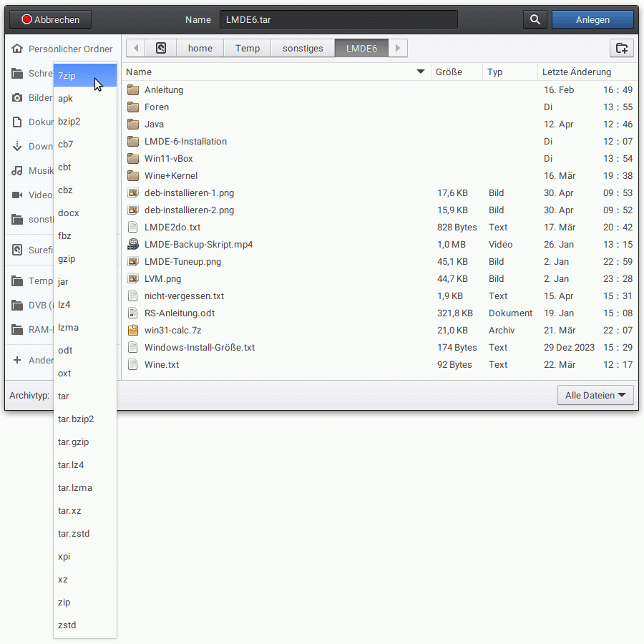Image resolution: width=644 pixels, height=644 pixels.
Task: Click the Java folder icon
Action: pyautogui.click(x=133, y=124)
